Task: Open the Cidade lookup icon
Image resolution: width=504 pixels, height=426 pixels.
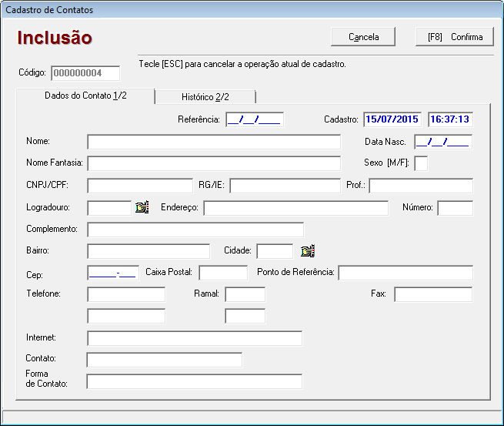Action: [x=308, y=251]
